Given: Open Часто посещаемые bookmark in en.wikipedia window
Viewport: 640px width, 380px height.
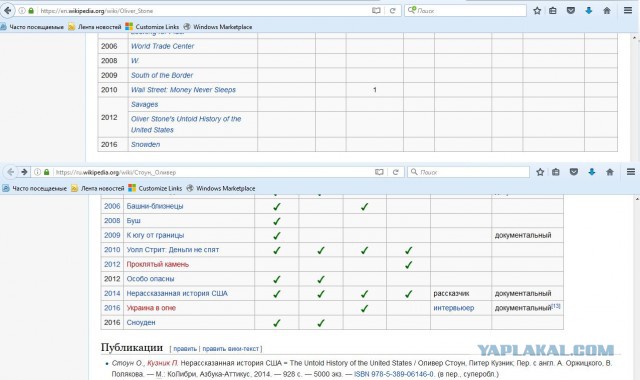Looking at the screenshot, I should tap(32, 27).
